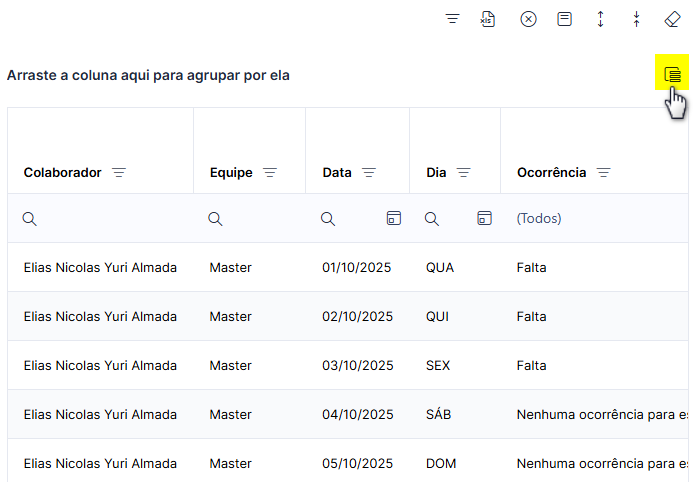
Task: Sort by the Data column header
Action: (x=337, y=173)
